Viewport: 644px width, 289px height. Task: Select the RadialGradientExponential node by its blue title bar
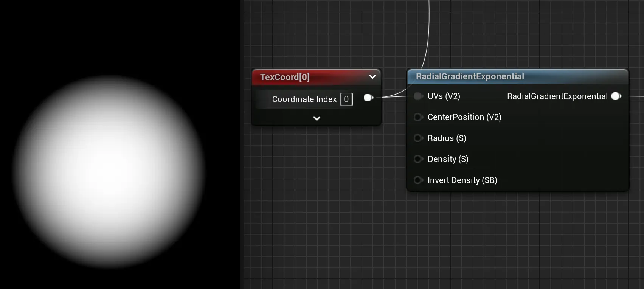click(x=470, y=76)
